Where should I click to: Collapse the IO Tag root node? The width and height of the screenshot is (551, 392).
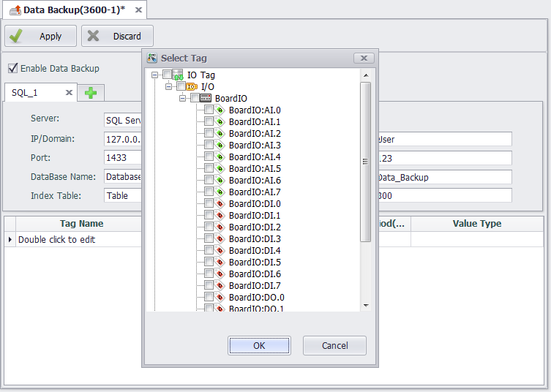(x=154, y=75)
